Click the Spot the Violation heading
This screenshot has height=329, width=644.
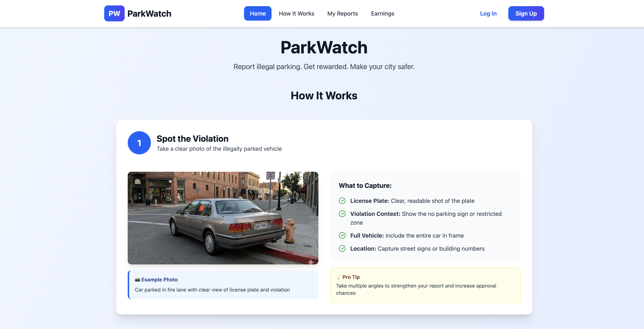click(192, 139)
